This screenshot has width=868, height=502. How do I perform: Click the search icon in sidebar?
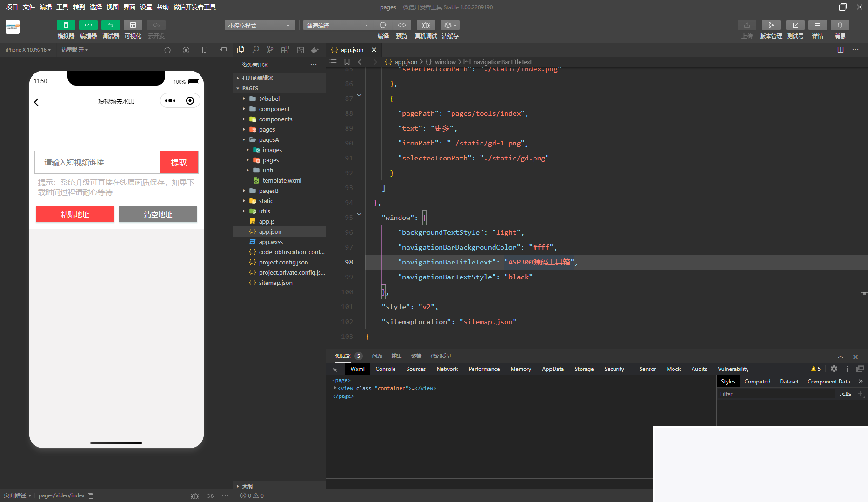point(255,50)
